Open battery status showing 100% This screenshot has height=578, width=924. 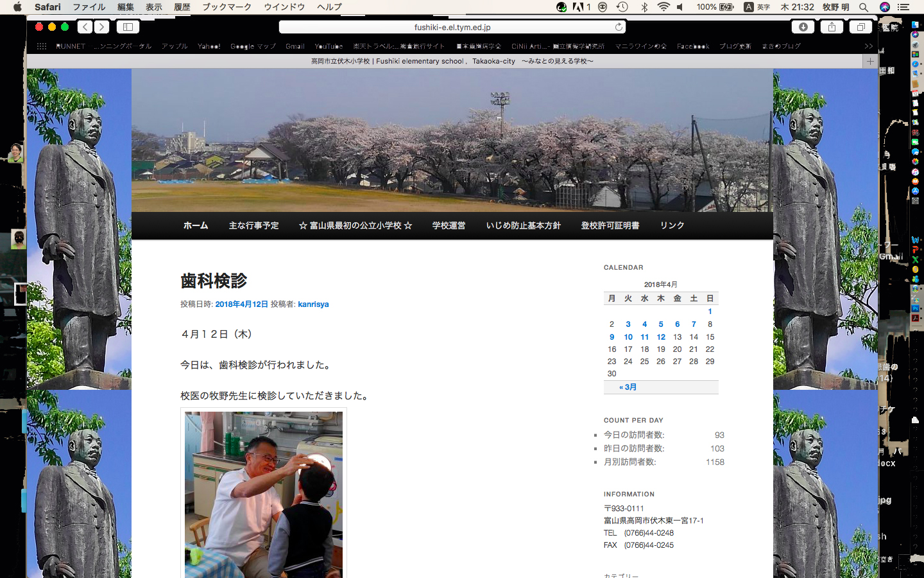tap(715, 7)
